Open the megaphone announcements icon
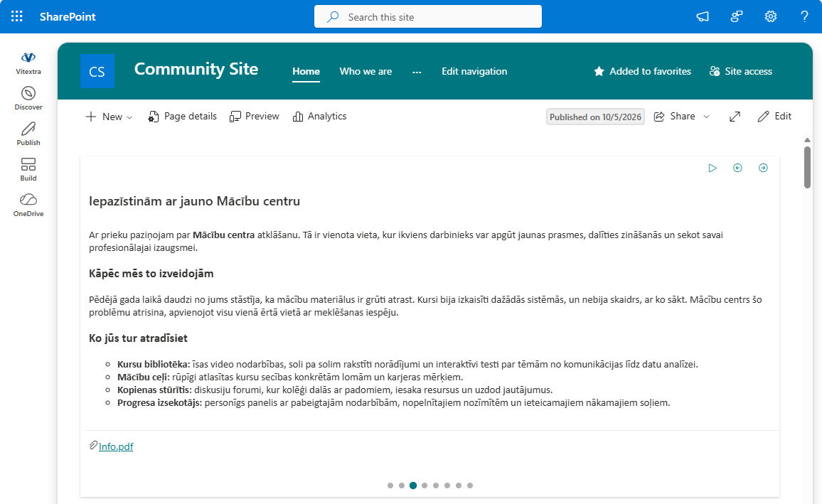The height and width of the screenshot is (504, 822). pyautogui.click(x=703, y=17)
